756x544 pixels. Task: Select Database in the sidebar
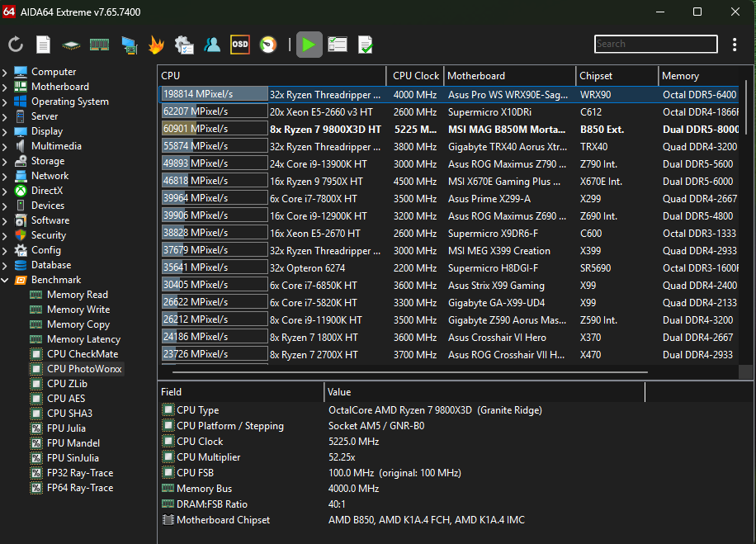click(x=51, y=265)
